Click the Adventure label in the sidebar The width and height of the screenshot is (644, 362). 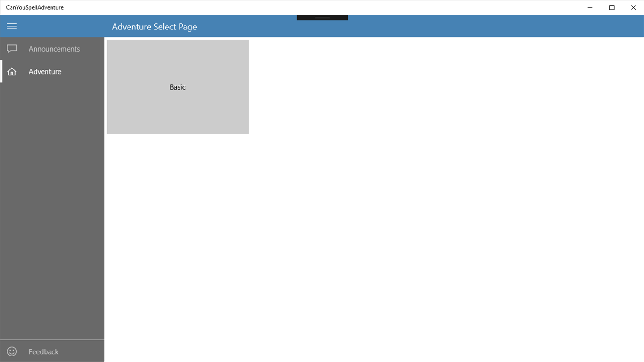click(45, 71)
